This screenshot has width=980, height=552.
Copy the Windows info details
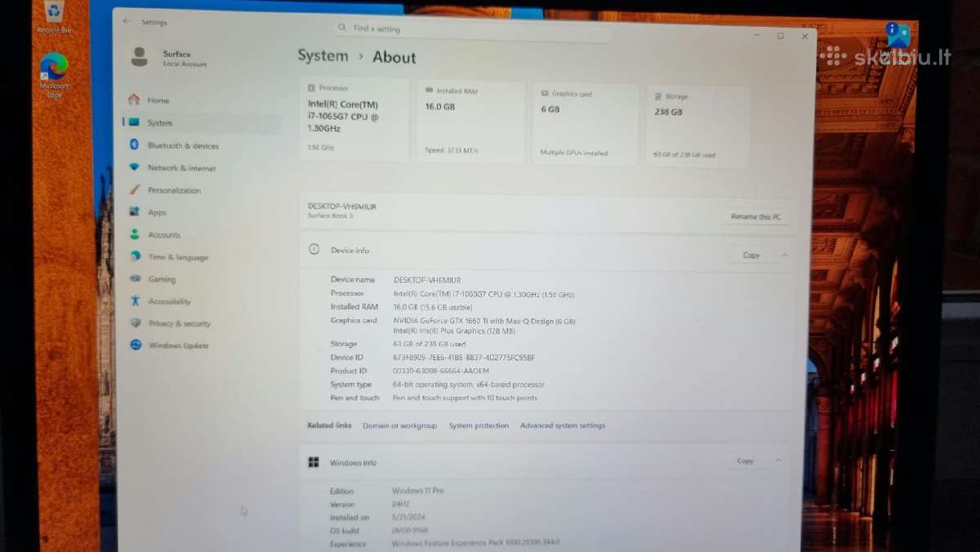pos(745,461)
